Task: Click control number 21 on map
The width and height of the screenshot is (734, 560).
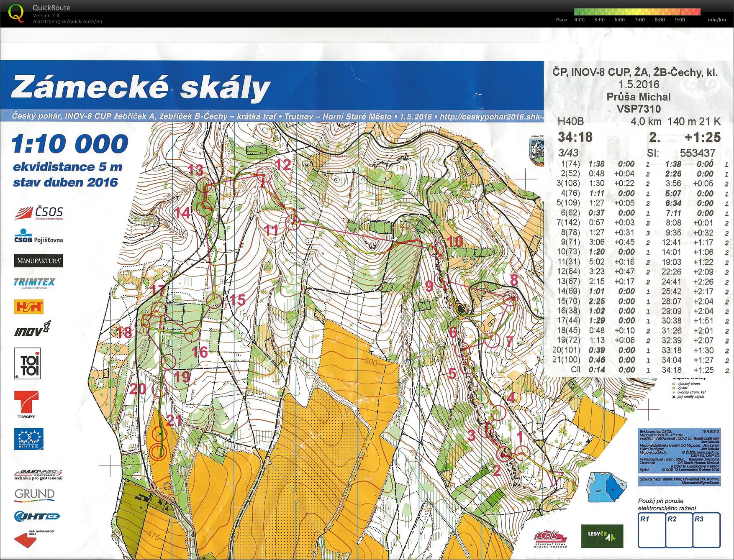Action: coord(174,420)
